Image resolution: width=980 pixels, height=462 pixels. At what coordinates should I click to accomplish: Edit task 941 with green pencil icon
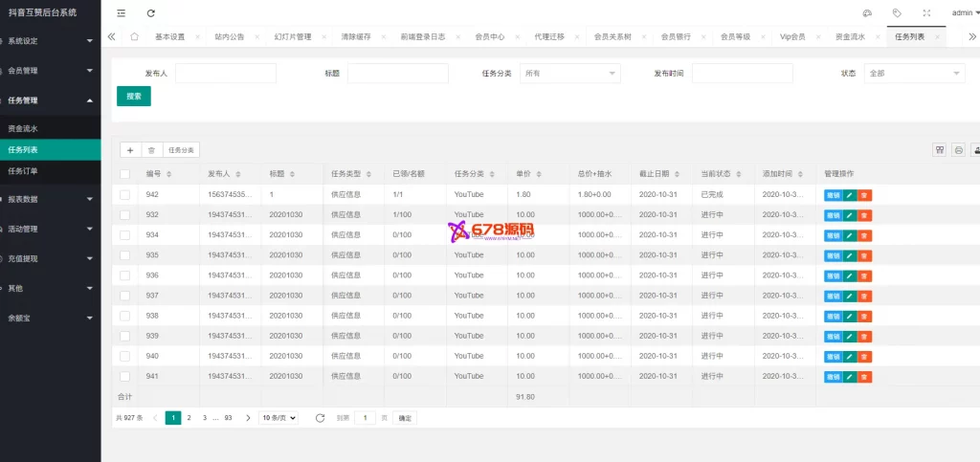click(x=850, y=377)
